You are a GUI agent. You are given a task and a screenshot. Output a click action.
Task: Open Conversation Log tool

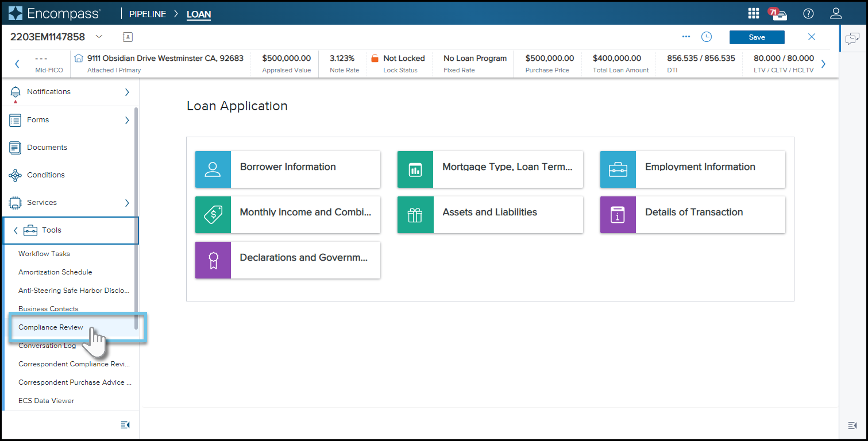pyautogui.click(x=47, y=346)
